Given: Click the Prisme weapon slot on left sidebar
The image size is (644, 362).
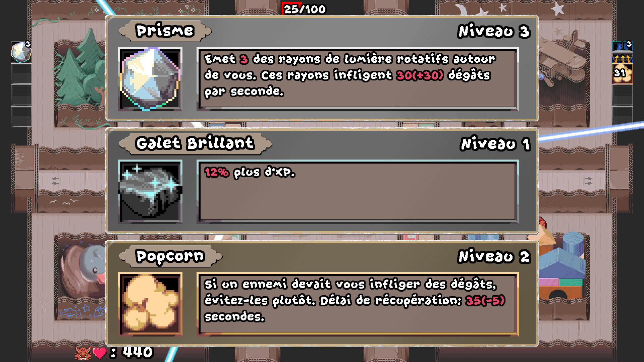Looking at the screenshot, I should (x=21, y=52).
